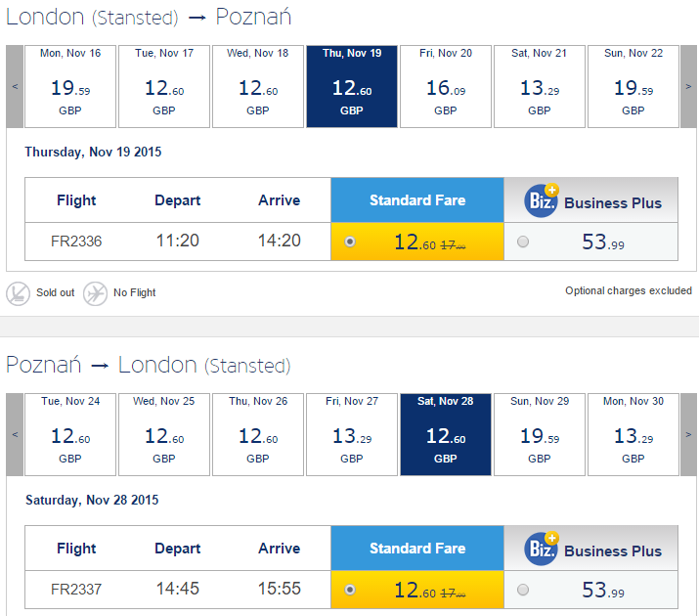Pick Tue, Nov 24 return date tab
The height and width of the screenshot is (616, 699).
pyautogui.click(x=70, y=434)
